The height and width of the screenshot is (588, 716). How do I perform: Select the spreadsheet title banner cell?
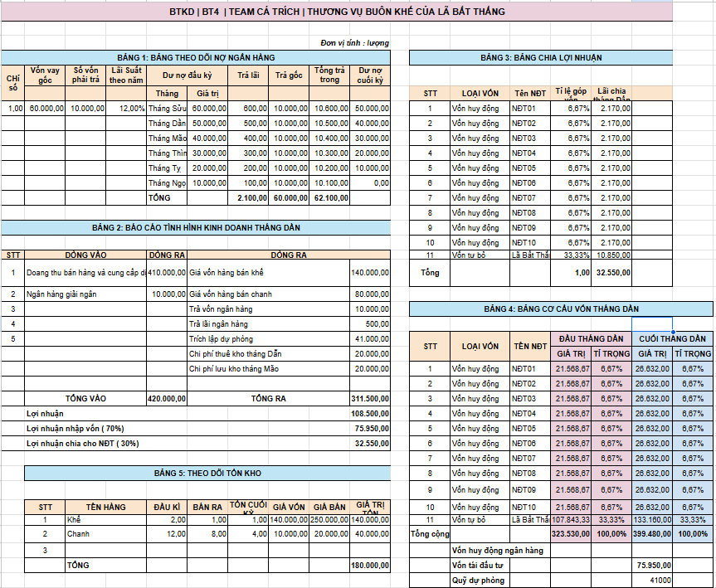(x=337, y=12)
